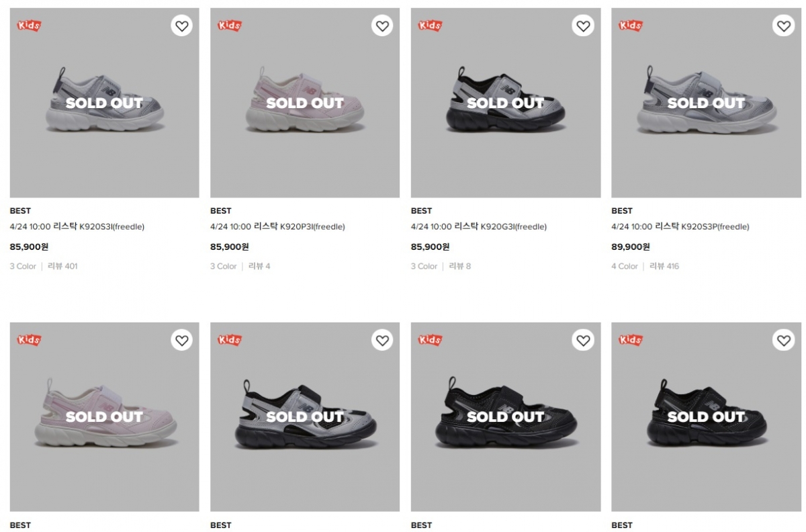Image resolution: width=806 pixels, height=532 pixels.
Task: Tap heart on second-row silver-black sandal
Action: click(382, 341)
